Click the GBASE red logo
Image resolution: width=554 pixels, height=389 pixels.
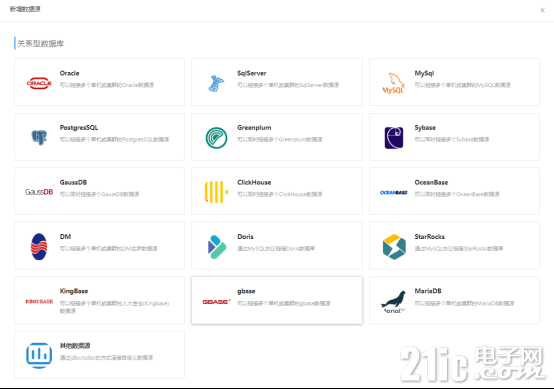(216, 301)
